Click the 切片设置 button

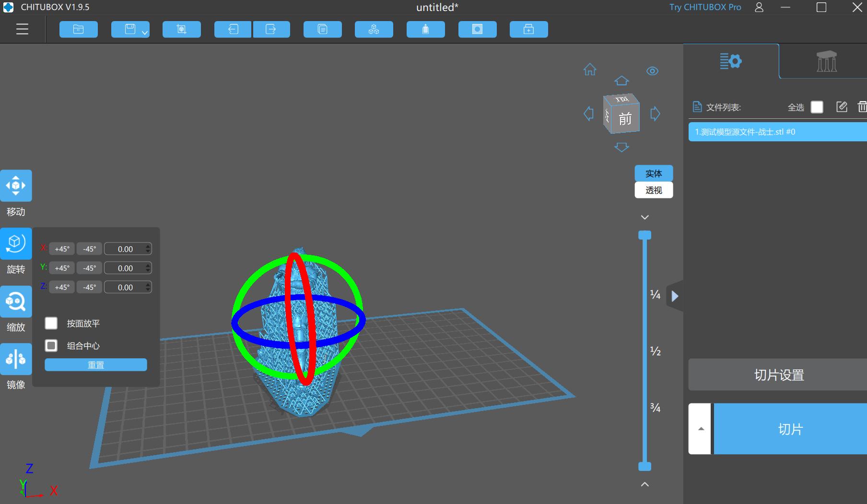point(777,375)
